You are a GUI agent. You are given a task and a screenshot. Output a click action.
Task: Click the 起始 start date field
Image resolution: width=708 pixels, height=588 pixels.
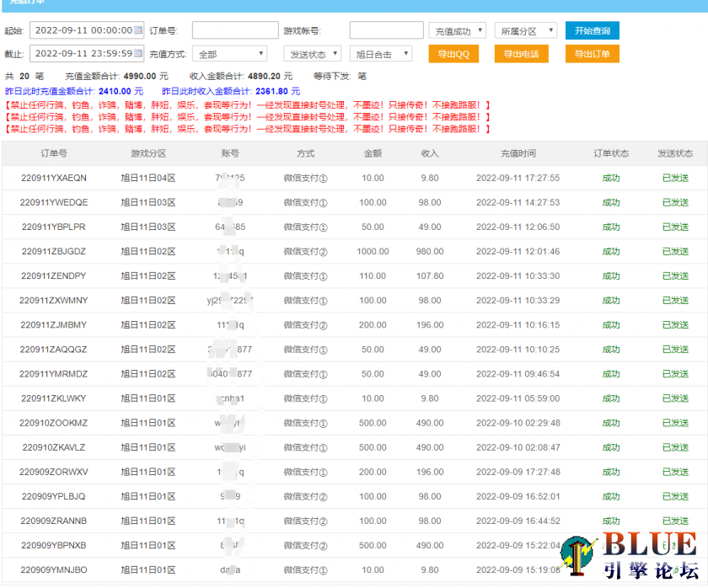(81, 31)
